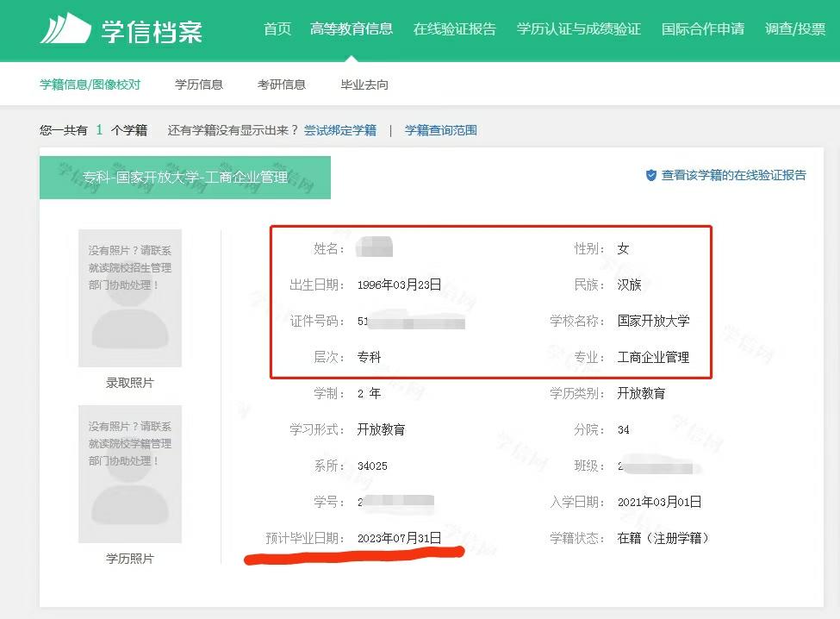
Task: Select 在线验证报告 from the top navigation
Action: coord(454,28)
